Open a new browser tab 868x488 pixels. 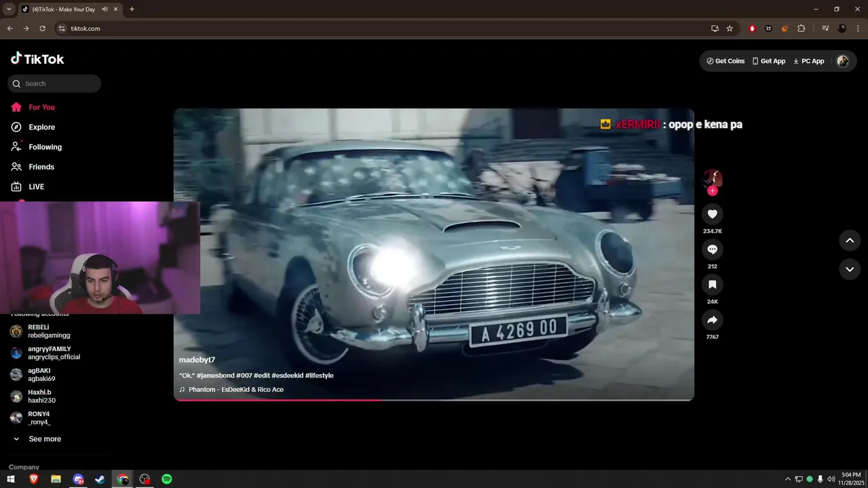[132, 9]
